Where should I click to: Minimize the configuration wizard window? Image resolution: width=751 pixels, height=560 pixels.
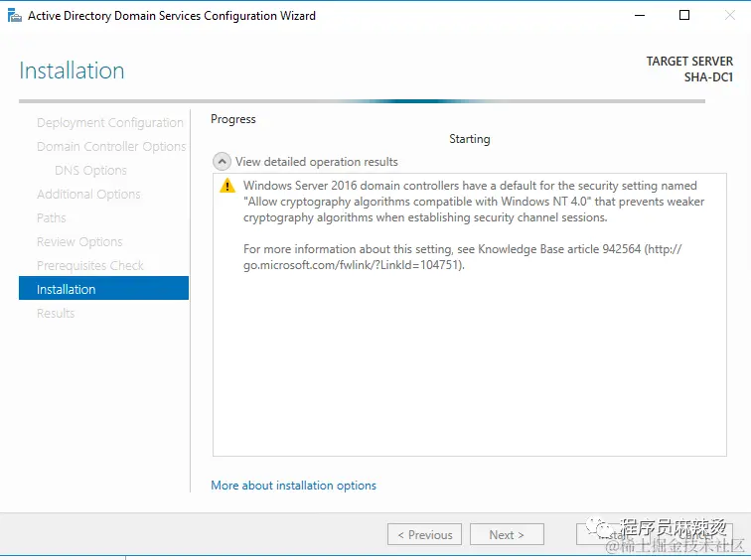(x=640, y=16)
